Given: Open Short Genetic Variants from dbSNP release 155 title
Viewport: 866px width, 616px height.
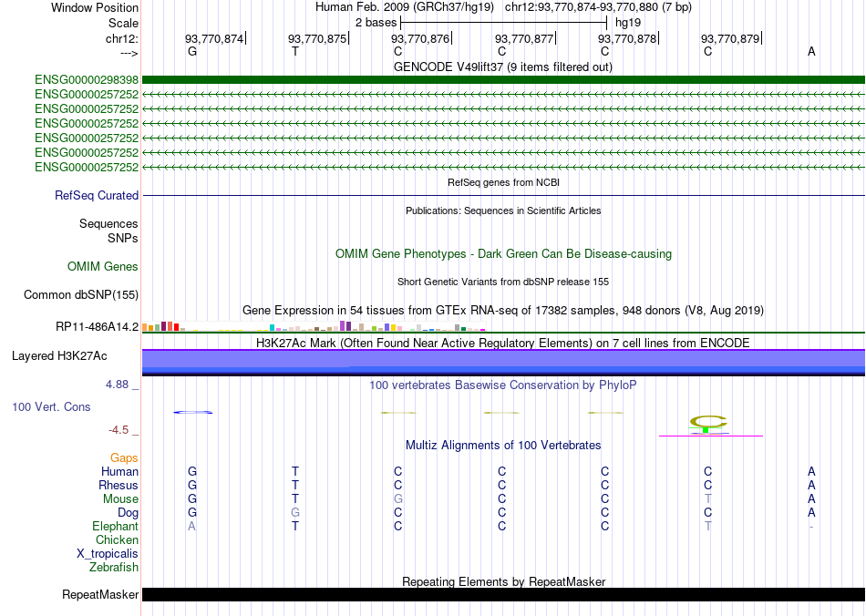Looking at the screenshot, I should tap(503, 282).
